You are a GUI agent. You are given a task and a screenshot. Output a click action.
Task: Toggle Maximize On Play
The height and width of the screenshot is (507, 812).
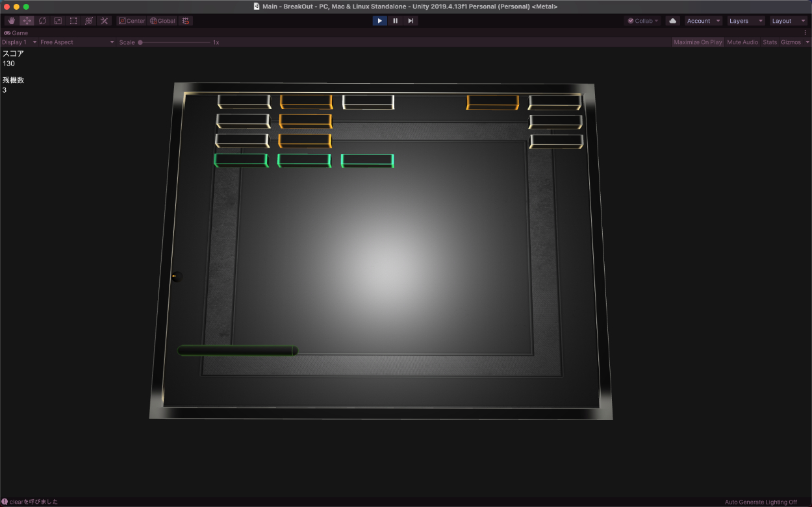pyautogui.click(x=698, y=42)
